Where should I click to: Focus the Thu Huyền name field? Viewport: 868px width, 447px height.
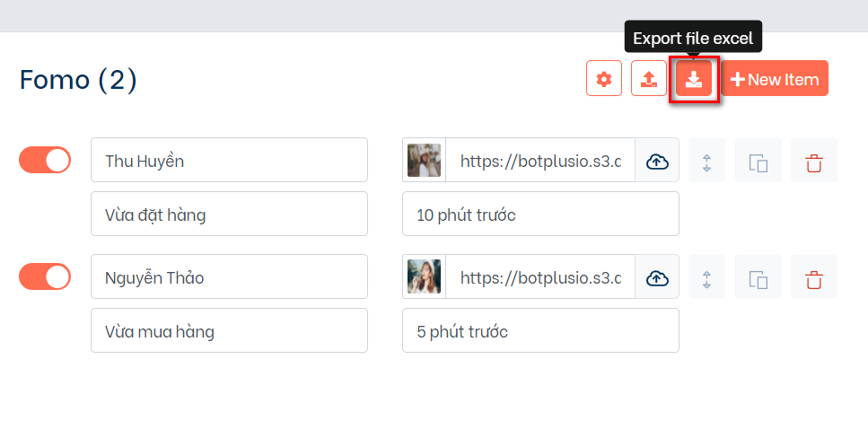pos(229,161)
